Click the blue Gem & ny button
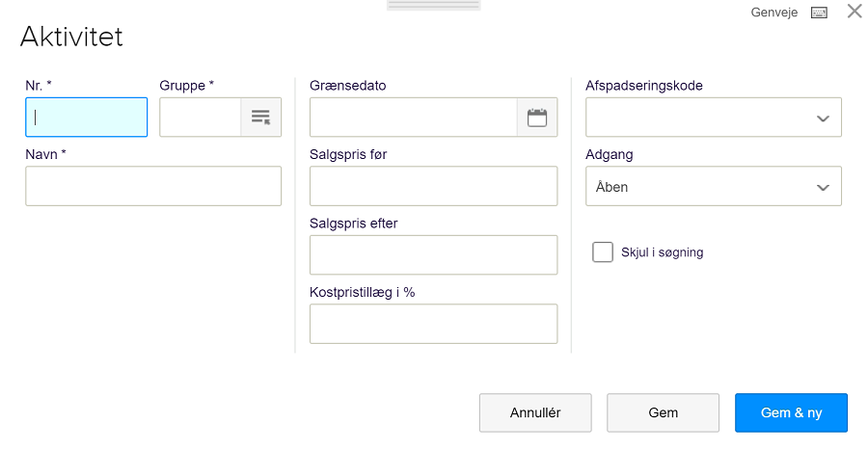 (x=791, y=412)
